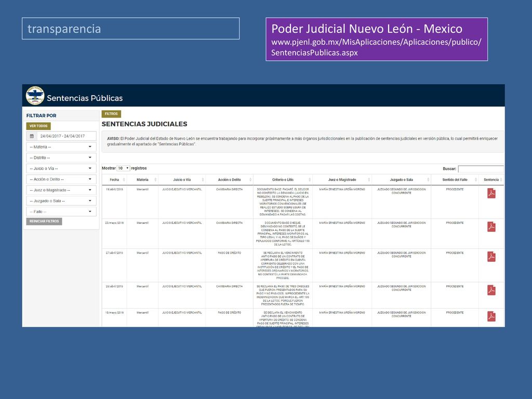Click sort arrows in Materia column header
Screen dimensions: 532x399
click(155, 180)
